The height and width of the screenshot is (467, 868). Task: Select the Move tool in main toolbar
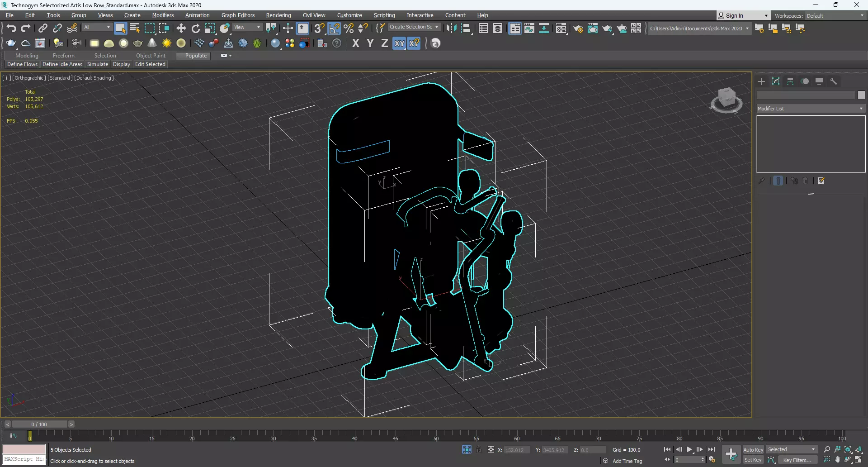[181, 29]
